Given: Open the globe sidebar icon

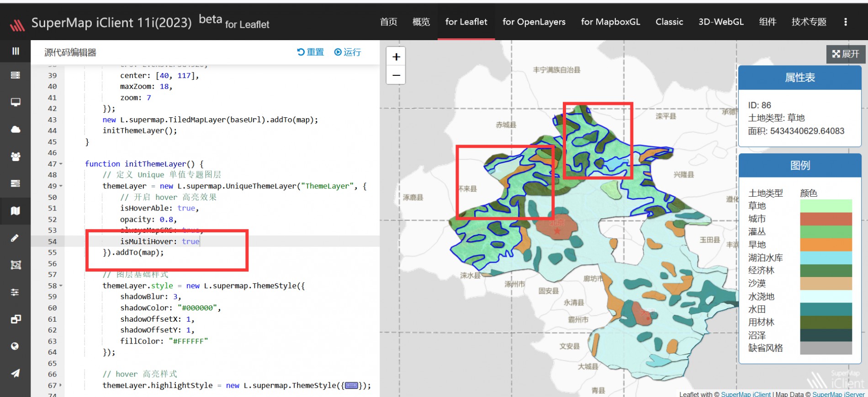Looking at the screenshot, I should [x=16, y=346].
